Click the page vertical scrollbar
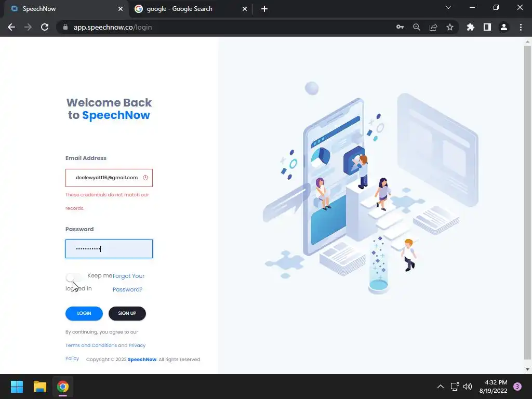532x399 pixels. (527, 202)
